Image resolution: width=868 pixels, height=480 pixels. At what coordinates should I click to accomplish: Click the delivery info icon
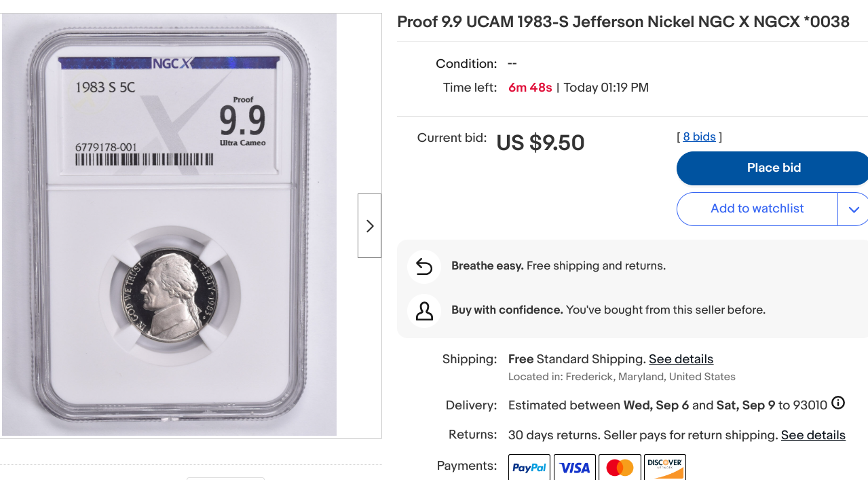tap(838, 403)
